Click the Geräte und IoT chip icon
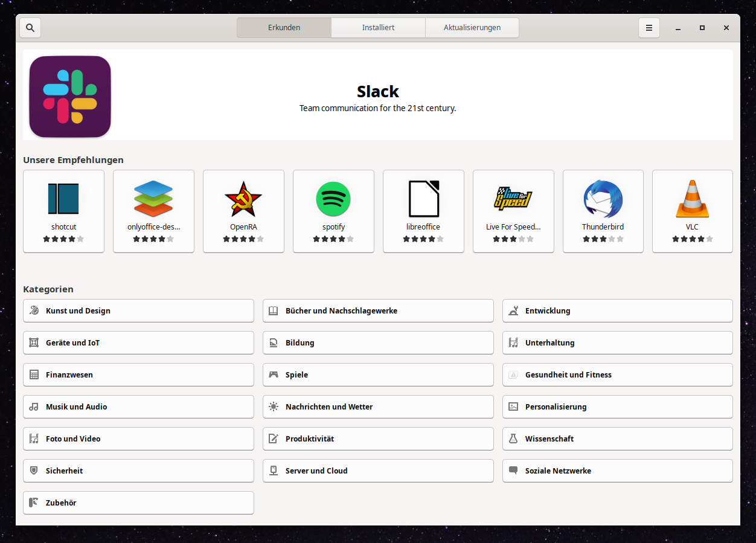This screenshot has height=543, width=756. coord(34,342)
